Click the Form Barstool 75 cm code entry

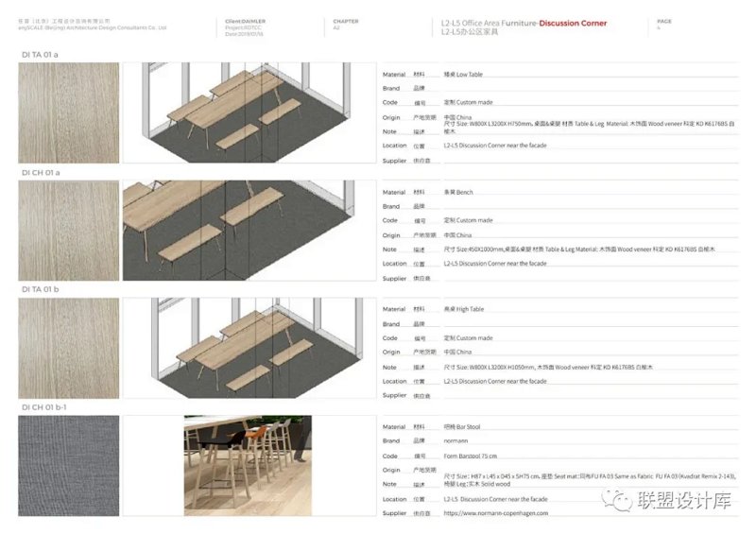tap(472, 456)
